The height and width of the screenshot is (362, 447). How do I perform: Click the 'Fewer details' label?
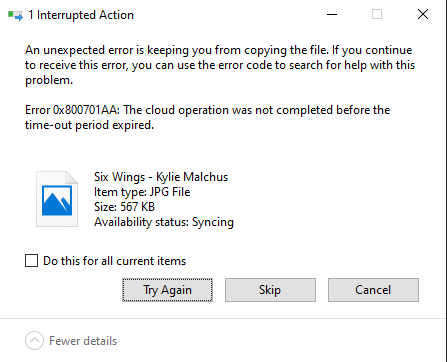pos(83,341)
